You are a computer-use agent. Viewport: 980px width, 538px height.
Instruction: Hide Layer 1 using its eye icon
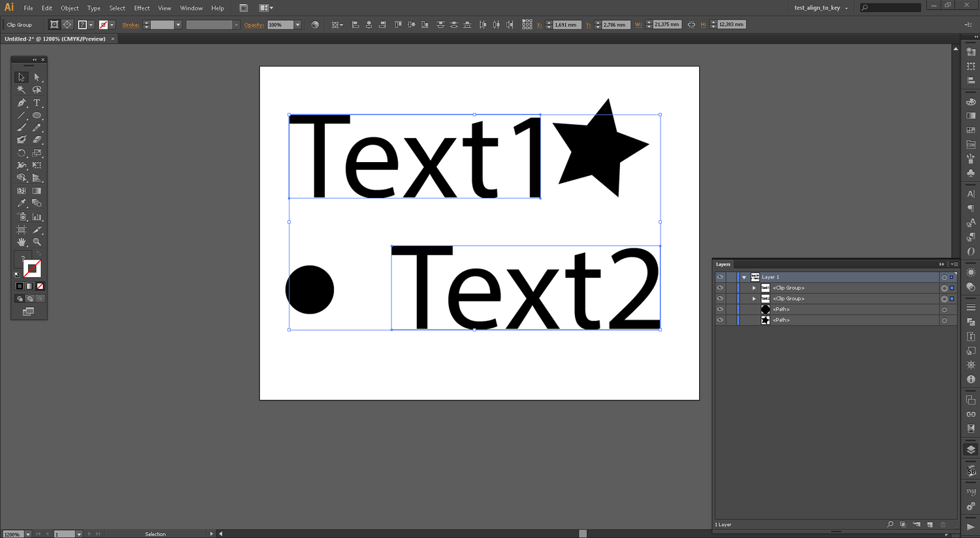point(720,277)
